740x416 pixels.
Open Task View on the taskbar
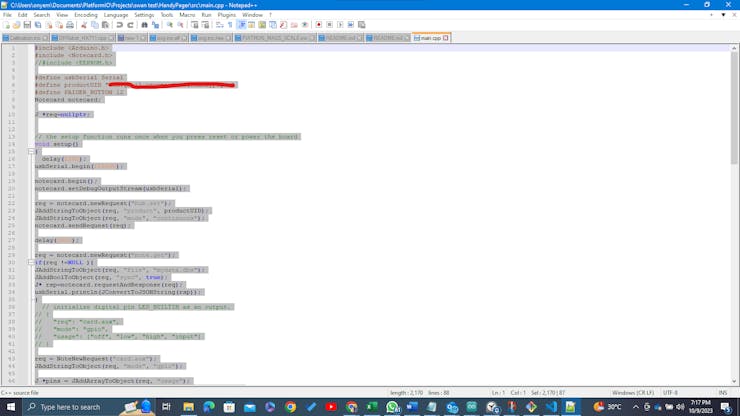click(166, 407)
